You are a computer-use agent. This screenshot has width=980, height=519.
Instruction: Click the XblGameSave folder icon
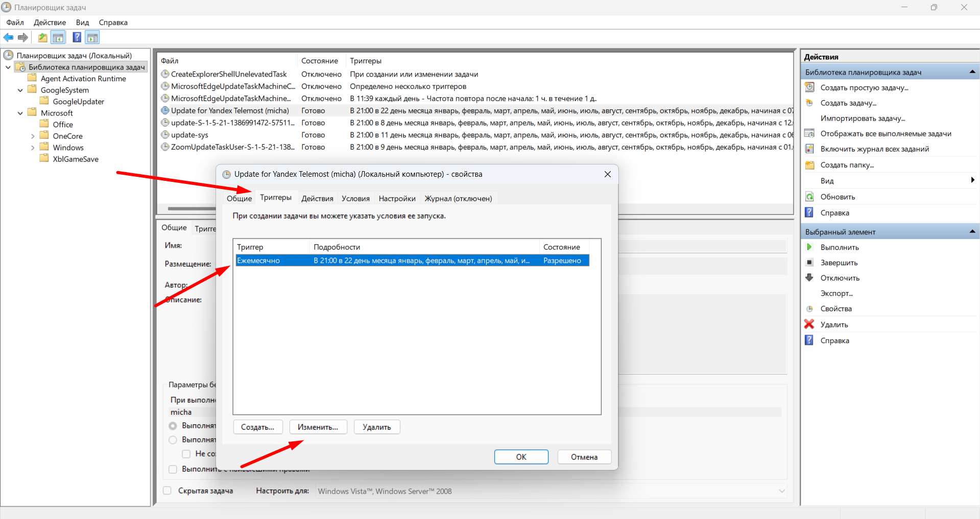pos(44,158)
